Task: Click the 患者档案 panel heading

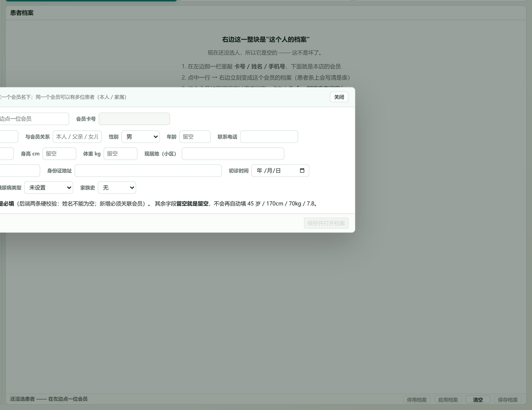Action: point(22,13)
